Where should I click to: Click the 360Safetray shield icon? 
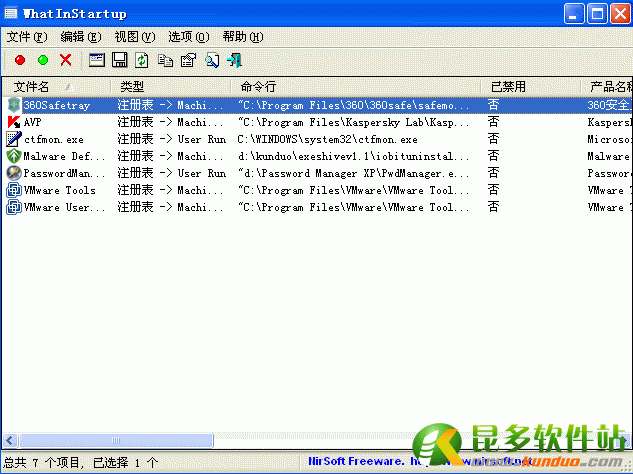pyautogui.click(x=14, y=105)
